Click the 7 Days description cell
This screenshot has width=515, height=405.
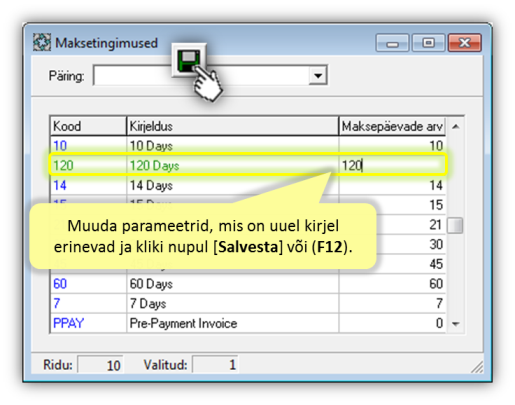pyautogui.click(x=232, y=303)
